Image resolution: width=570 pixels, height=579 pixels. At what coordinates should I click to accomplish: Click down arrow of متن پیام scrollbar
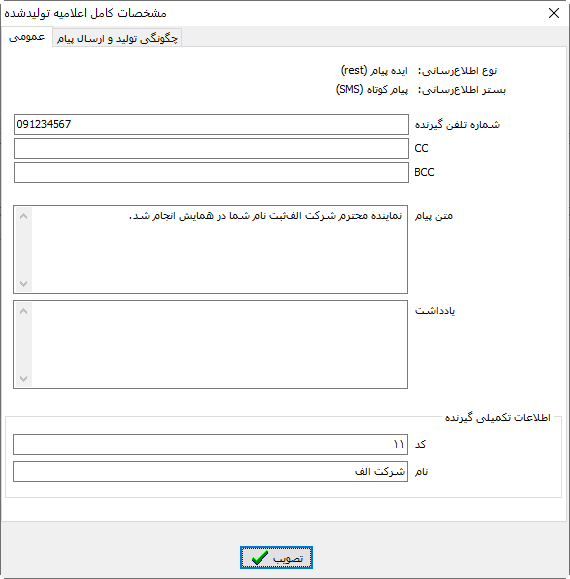(23, 284)
